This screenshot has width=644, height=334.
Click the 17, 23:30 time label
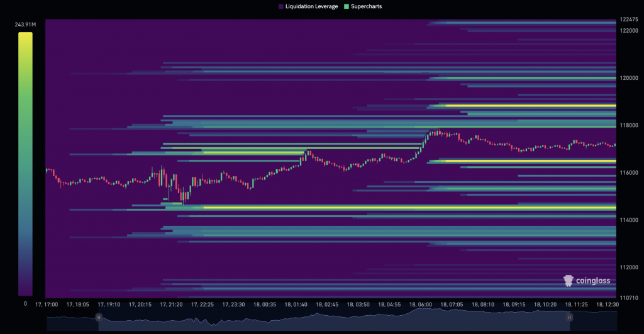pyautogui.click(x=234, y=304)
